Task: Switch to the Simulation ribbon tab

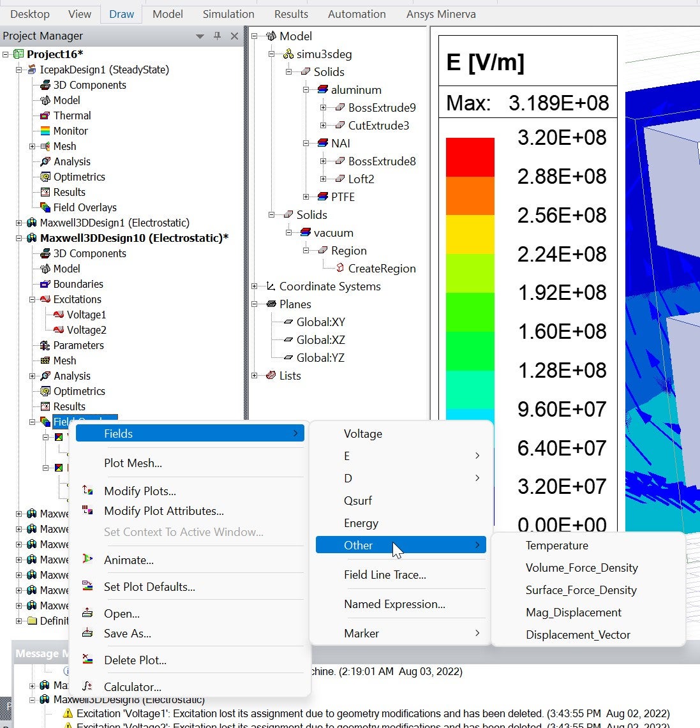Action: coord(228,14)
